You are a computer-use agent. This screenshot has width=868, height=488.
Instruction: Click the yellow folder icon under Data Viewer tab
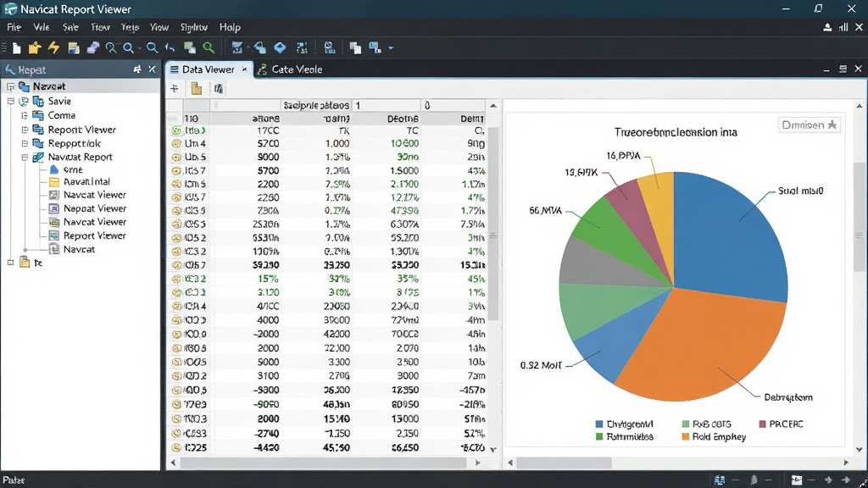coord(197,88)
